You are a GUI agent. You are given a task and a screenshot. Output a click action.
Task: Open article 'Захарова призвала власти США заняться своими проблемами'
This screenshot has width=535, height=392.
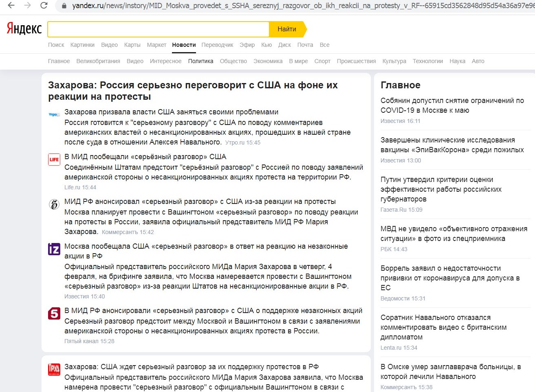pyautogui.click(x=172, y=112)
